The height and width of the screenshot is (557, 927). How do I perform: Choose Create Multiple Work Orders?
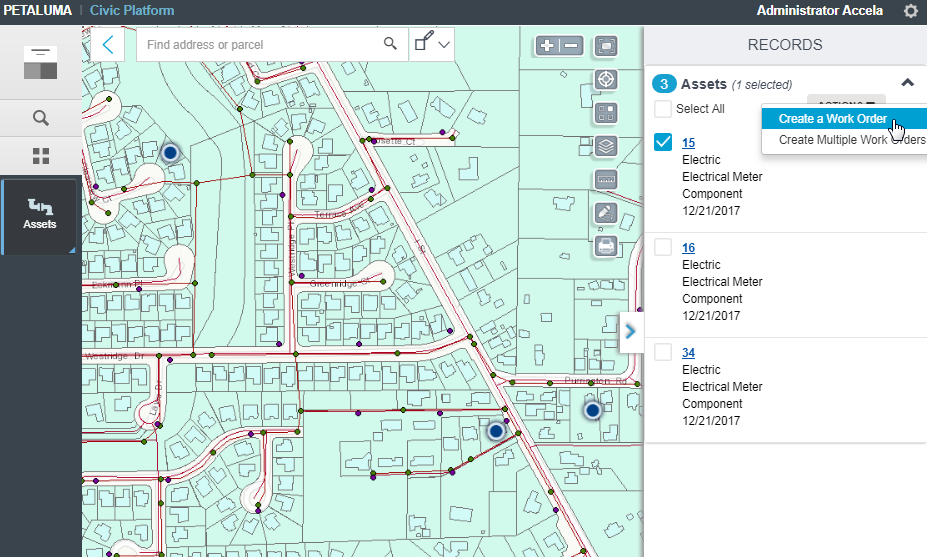(851, 140)
